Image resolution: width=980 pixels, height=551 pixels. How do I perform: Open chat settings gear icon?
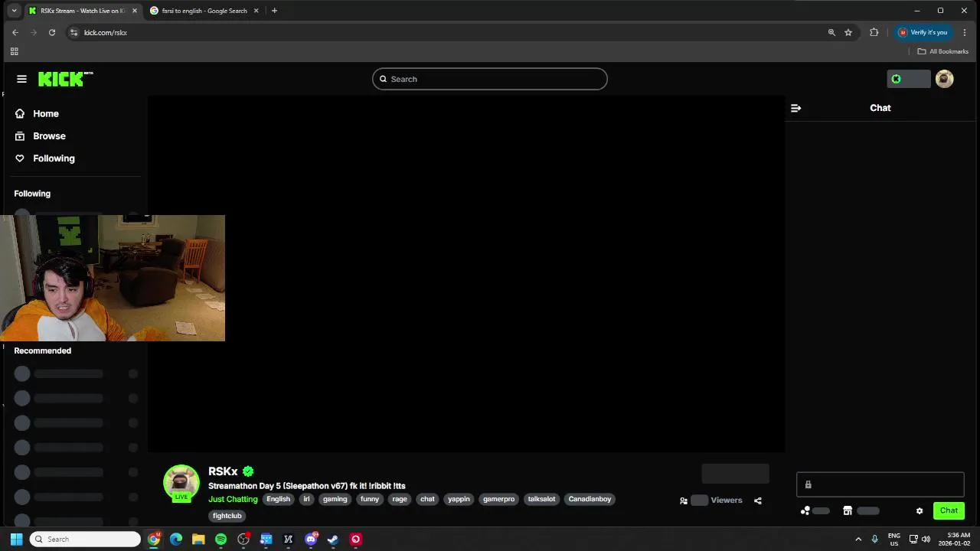pos(920,511)
